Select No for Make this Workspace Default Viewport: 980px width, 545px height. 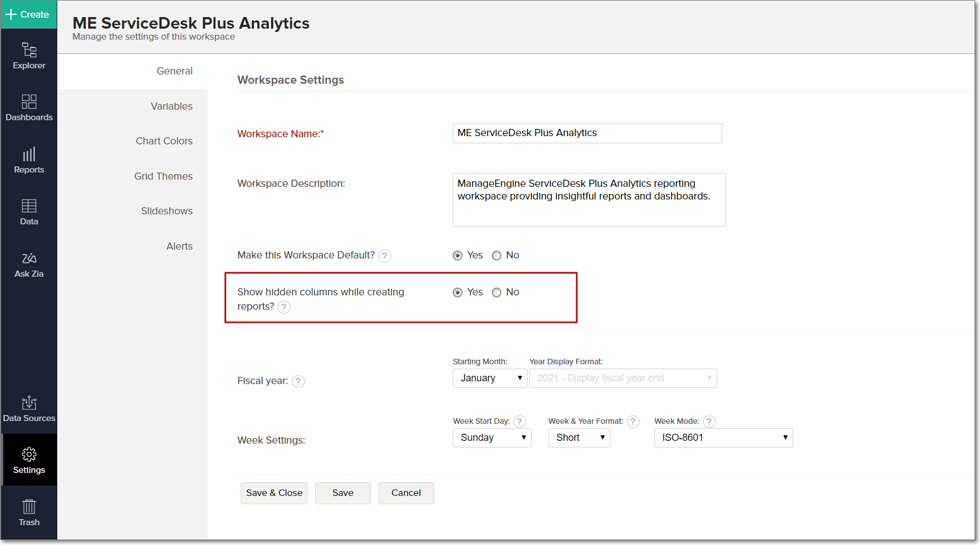[497, 256]
